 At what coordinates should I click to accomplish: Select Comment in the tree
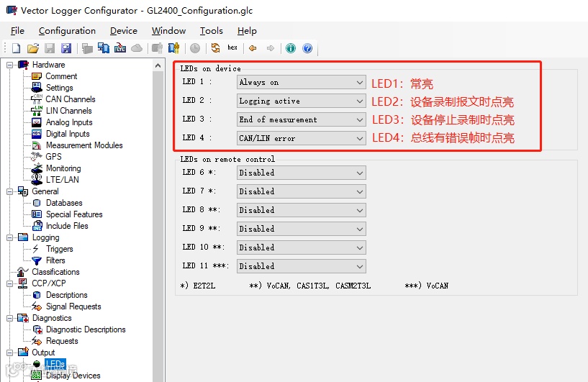click(x=61, y=76)
